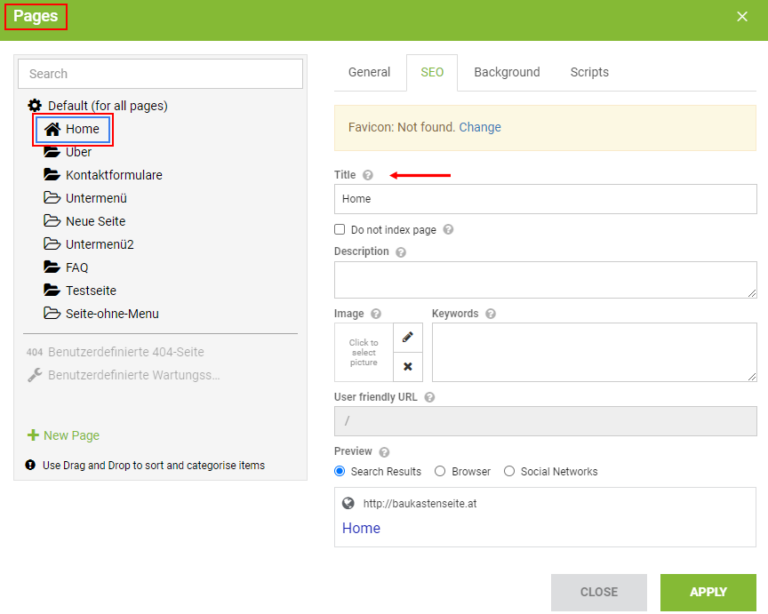Click the Neue Seite folder icon
768x614 pixels.
(51, 220)
